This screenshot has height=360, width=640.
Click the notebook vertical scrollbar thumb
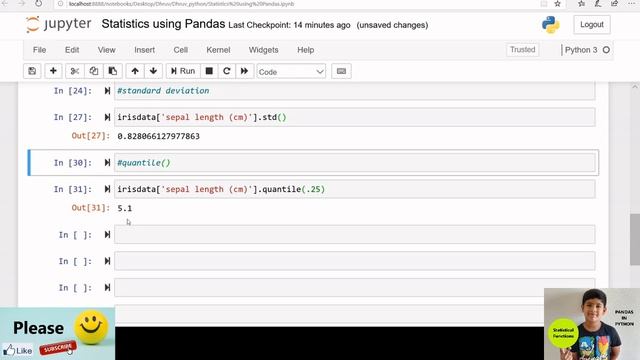(635, 240)
